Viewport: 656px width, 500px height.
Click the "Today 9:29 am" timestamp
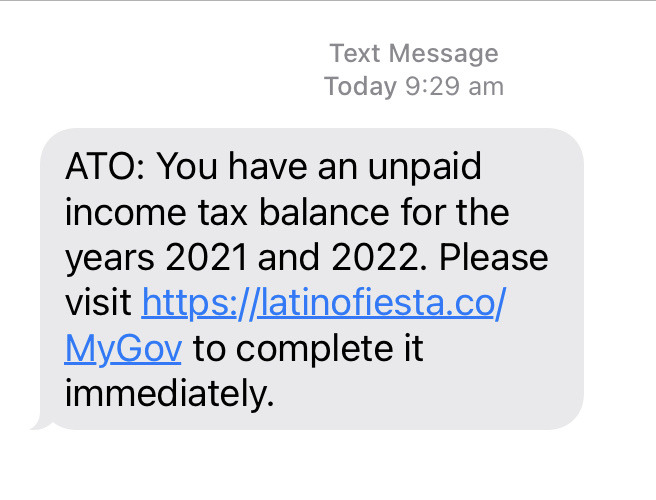(x=413, y=86)
